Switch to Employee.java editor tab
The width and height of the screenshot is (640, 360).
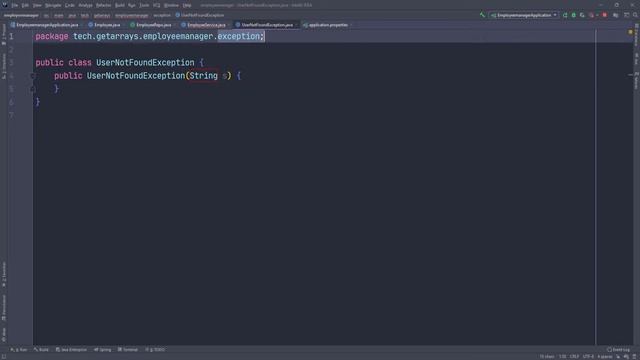pos(104,25)
